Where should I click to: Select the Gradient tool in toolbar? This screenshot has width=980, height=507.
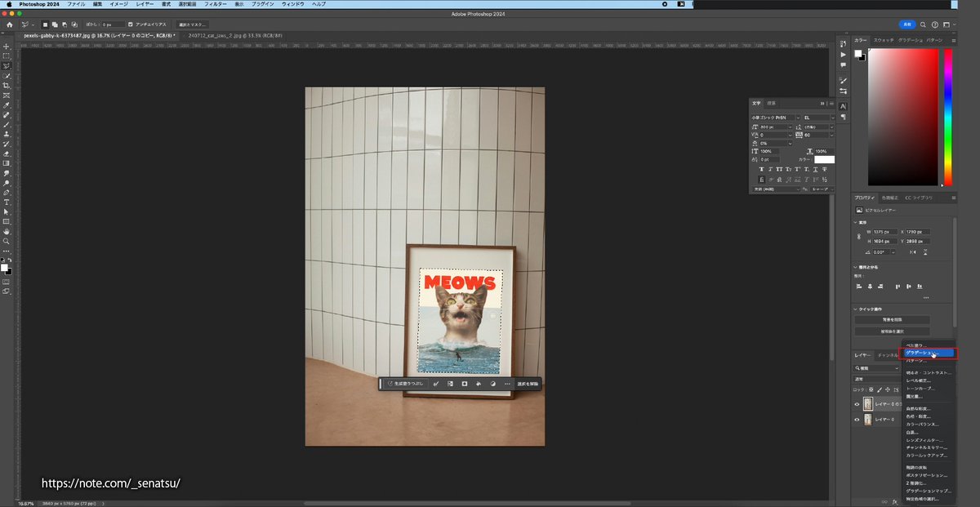(x=7, y=163)
